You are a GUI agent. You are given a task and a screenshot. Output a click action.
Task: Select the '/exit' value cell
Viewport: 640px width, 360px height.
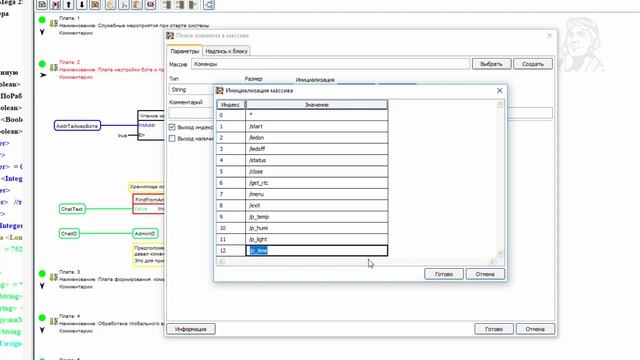click(x=317, y=205)
